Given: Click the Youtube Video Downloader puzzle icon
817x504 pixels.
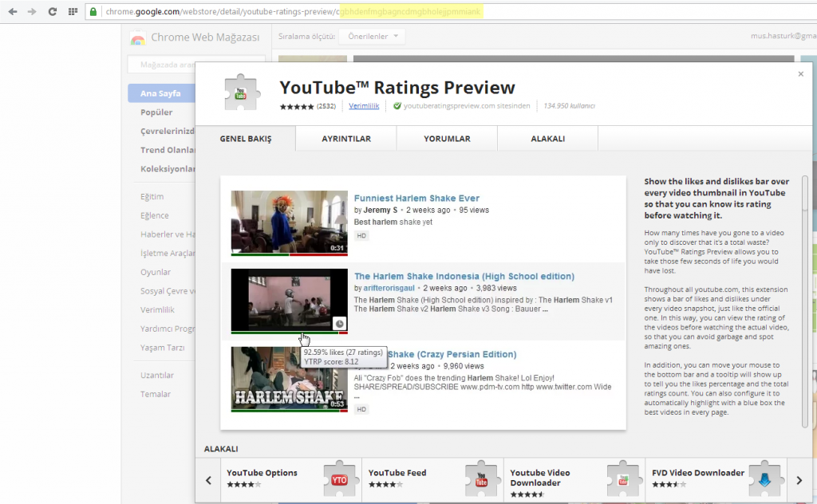Looking at the screenshot, I should point(622,479).
